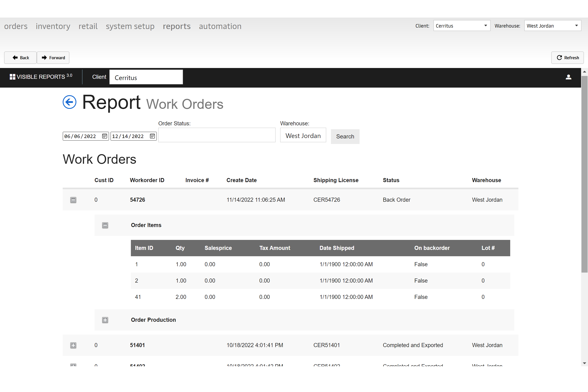Click the scrollbar down arrow
The height and width of the screenshot is (392, 588).
pos(585,363)
